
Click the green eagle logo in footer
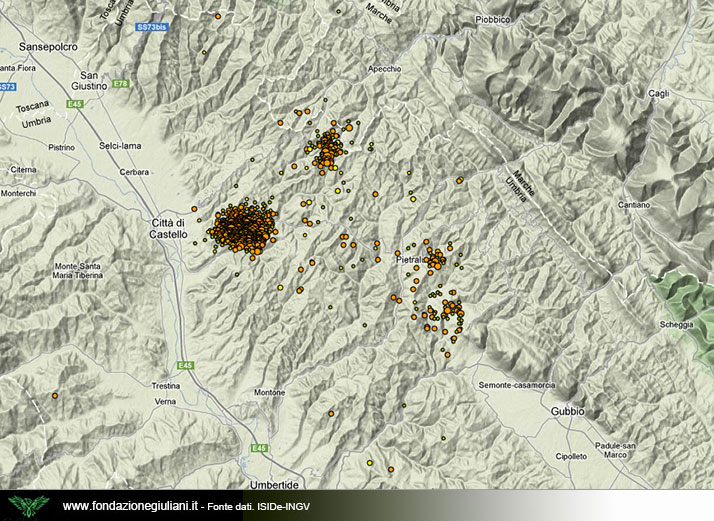[28, 505]
